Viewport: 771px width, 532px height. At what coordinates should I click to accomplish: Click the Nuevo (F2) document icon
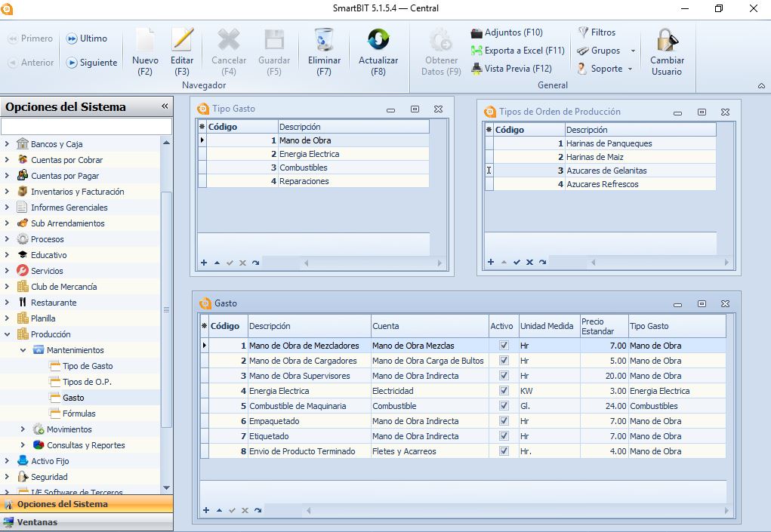point(145,40)
